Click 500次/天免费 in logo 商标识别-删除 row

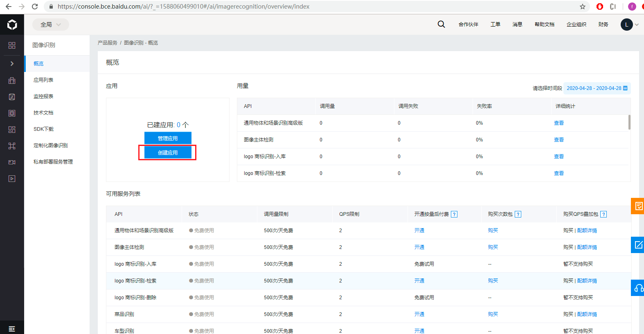click(x=278, y=298)
